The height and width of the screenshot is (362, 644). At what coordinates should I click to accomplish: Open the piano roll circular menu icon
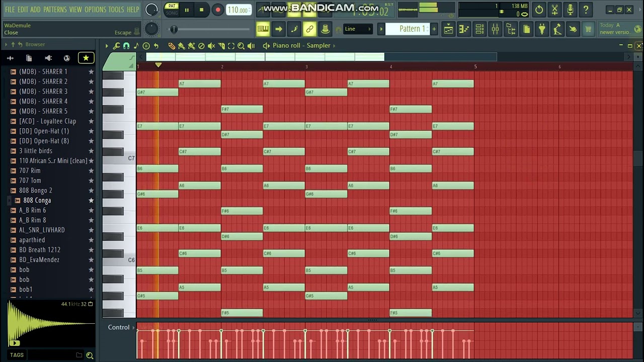tap(146, 46)
